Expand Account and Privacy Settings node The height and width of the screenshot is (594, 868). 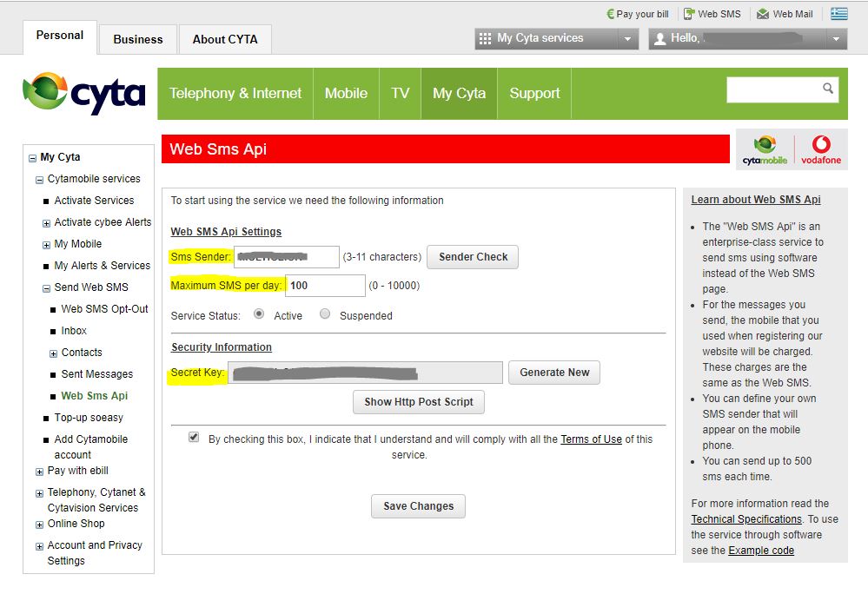tap(39, 546)
